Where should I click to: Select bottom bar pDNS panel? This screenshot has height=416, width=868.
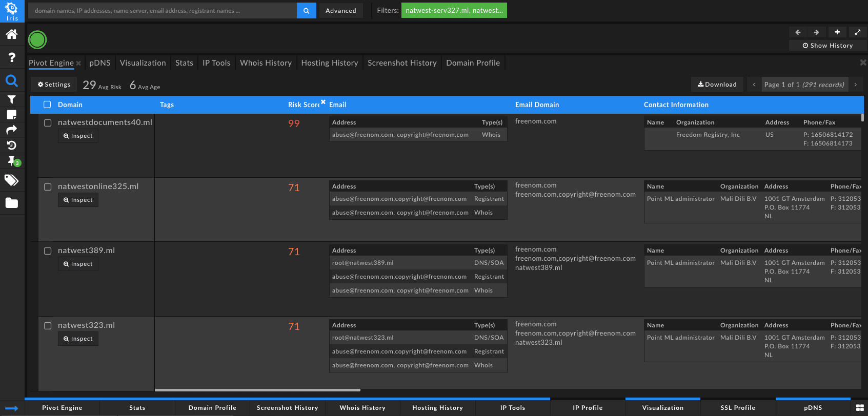pos(813,408)
